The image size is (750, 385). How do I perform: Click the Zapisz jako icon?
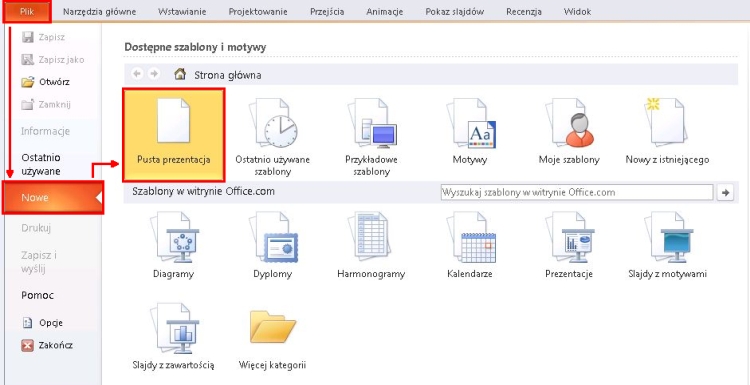(28, 59)
